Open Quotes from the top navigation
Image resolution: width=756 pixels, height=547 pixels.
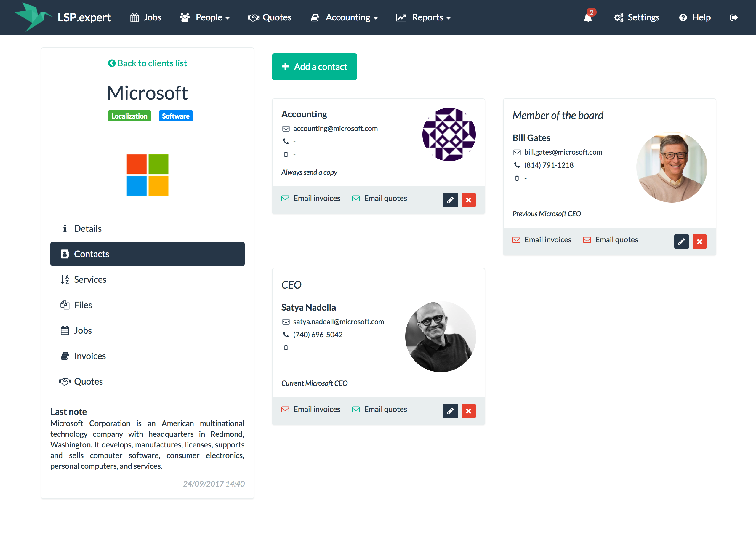pos(270,17)
